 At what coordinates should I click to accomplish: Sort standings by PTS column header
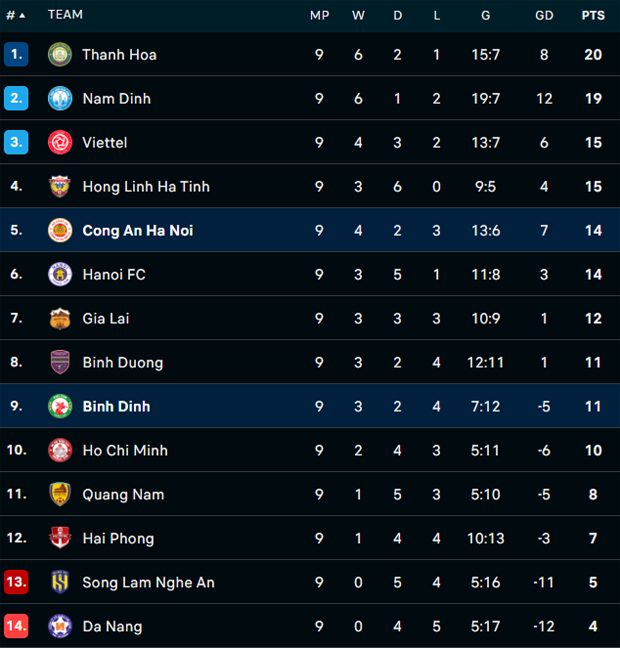pyautogui.click(x=593, y=16)
